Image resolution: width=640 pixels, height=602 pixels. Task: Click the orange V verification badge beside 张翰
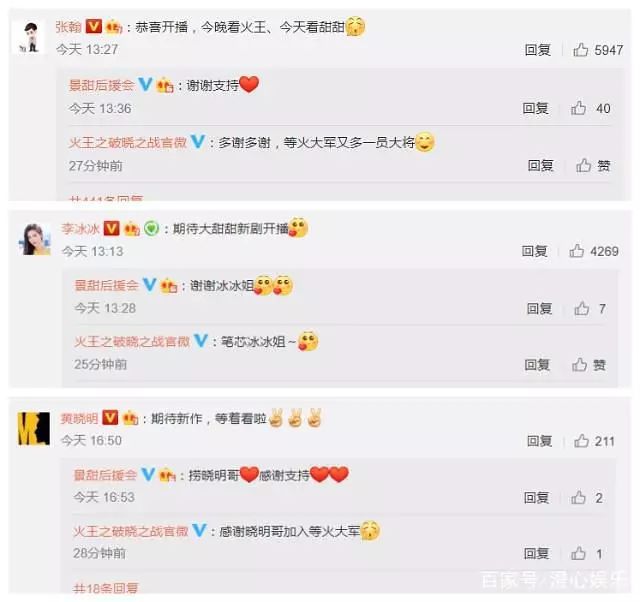93,27
